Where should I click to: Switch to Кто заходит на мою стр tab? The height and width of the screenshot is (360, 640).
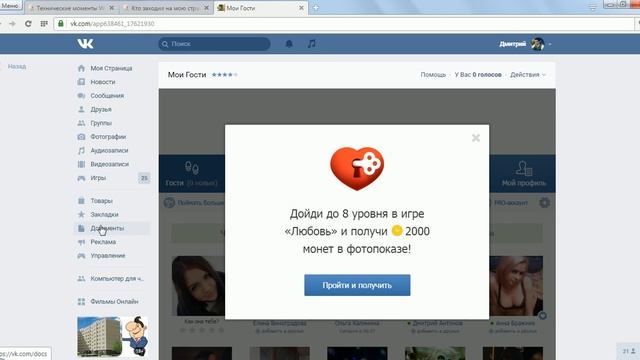pos(165,8)
